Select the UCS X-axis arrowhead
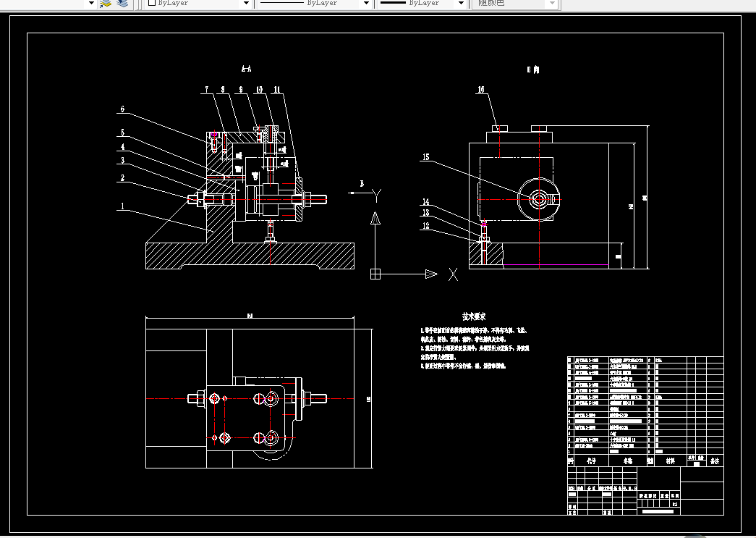 point(431,274)
